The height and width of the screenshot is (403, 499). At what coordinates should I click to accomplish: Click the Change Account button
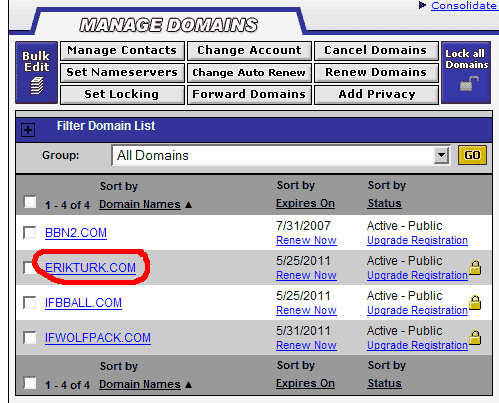pyautogui.click(x=249, y=51)
